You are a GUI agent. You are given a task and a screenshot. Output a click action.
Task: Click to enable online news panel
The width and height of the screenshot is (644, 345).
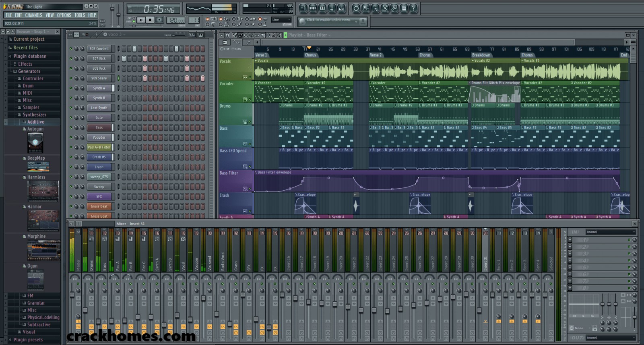[x=332, y=21]
